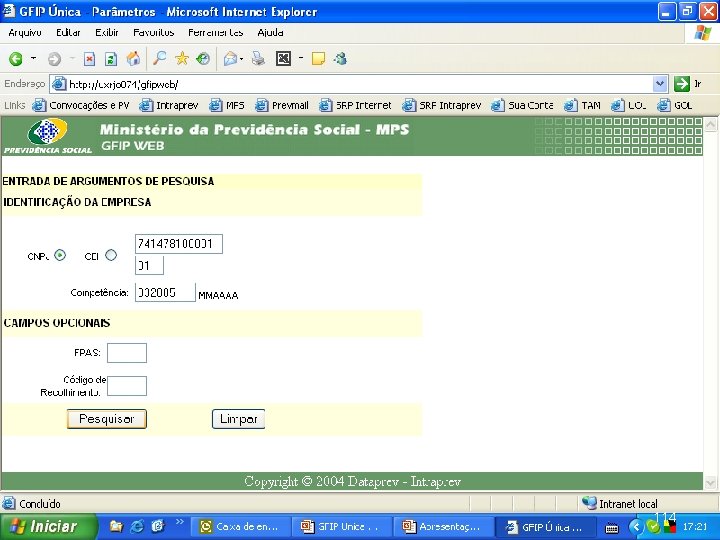Image resolution: width=720 pixels, height=540 pixels.
Task: Open the TAM favorites link
Action: coord(582,105)
